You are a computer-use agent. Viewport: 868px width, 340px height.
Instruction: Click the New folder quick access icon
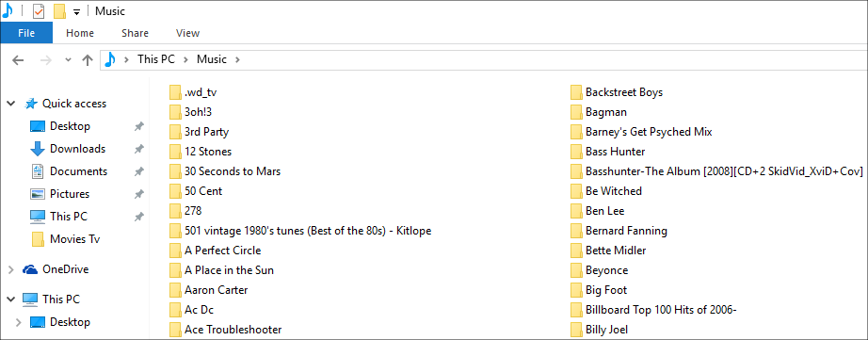click(60, 11)
